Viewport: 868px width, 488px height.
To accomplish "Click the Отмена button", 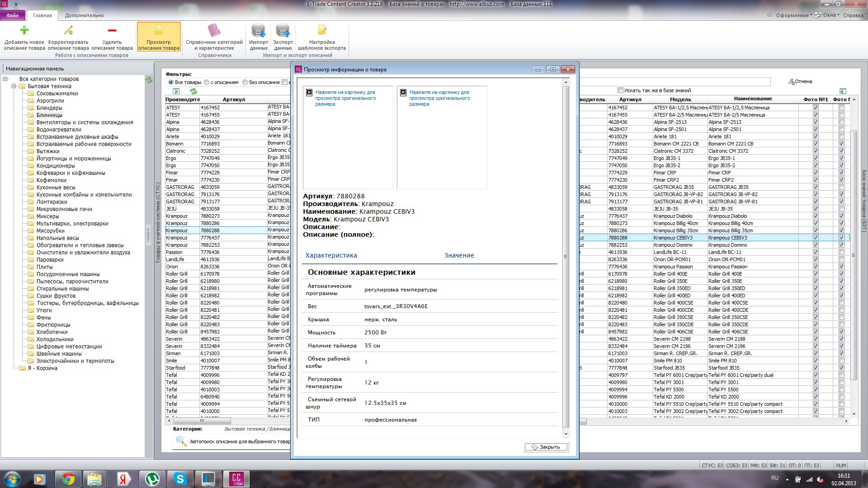I will click(801, 82).
